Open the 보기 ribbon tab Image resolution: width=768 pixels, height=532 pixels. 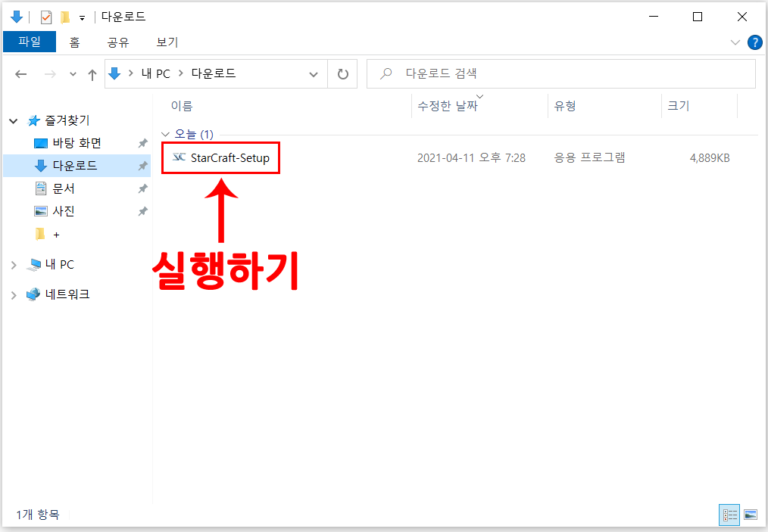click(167, 42)
